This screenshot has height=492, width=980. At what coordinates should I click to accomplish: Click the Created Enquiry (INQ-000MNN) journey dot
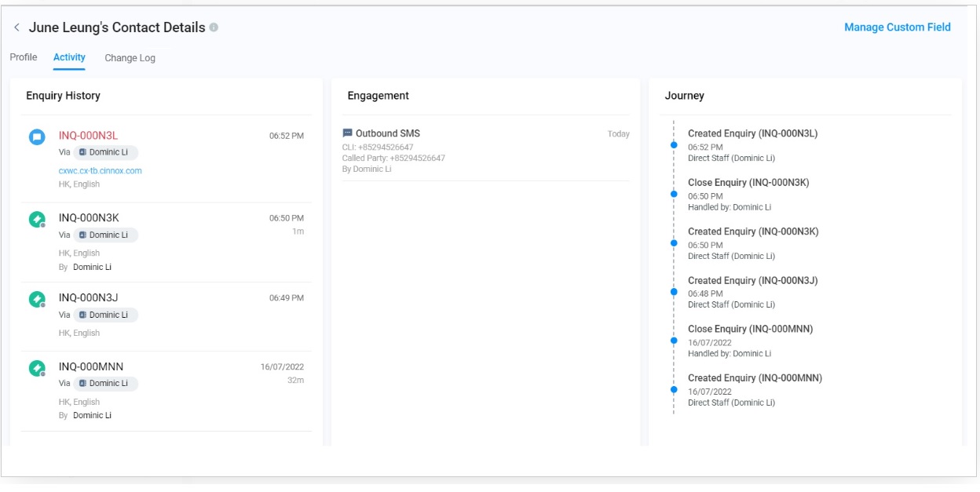[674, 389]
